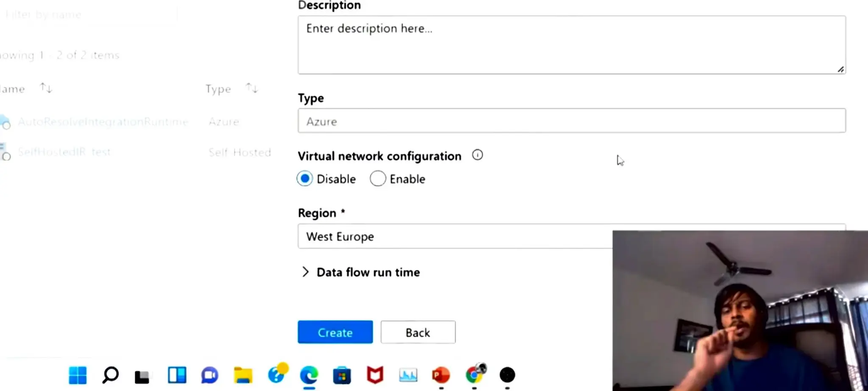
Task: Click the Virtual network configuration info icon
Action: point(478,155)
